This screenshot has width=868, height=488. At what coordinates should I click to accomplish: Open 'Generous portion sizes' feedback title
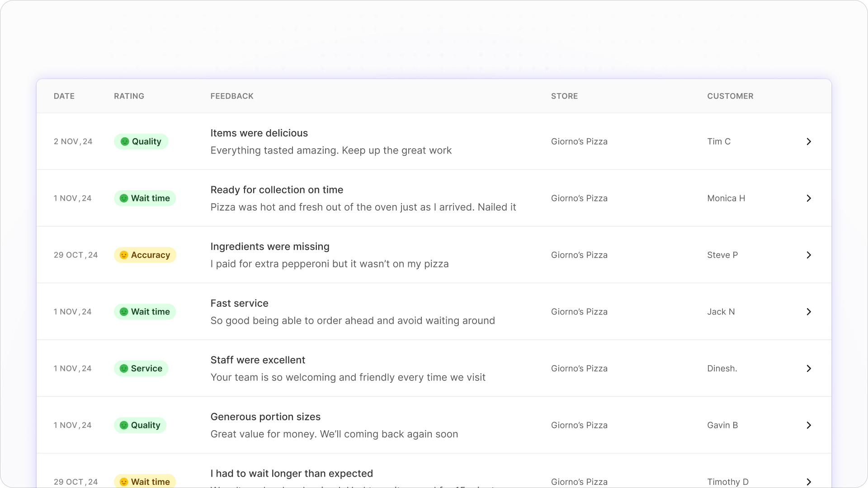pyautogui.click(x=265, y=417)
